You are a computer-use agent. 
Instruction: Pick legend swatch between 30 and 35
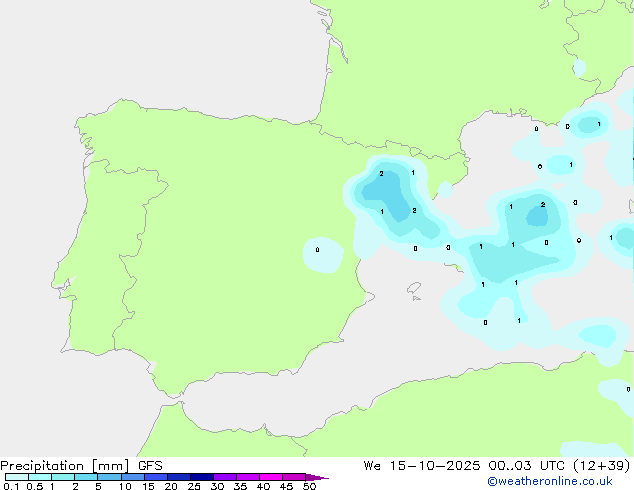225,477
